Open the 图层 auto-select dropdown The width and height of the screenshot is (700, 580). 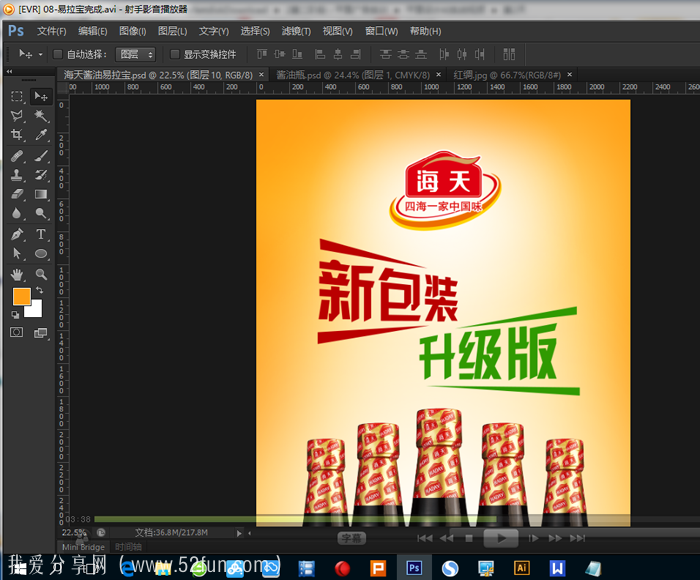pos(136,54)
